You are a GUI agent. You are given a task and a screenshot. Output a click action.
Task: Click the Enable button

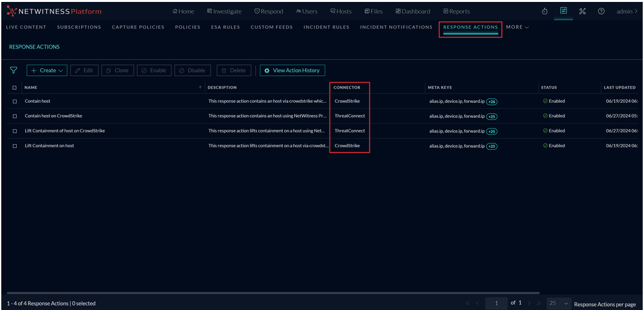(154, 70)
